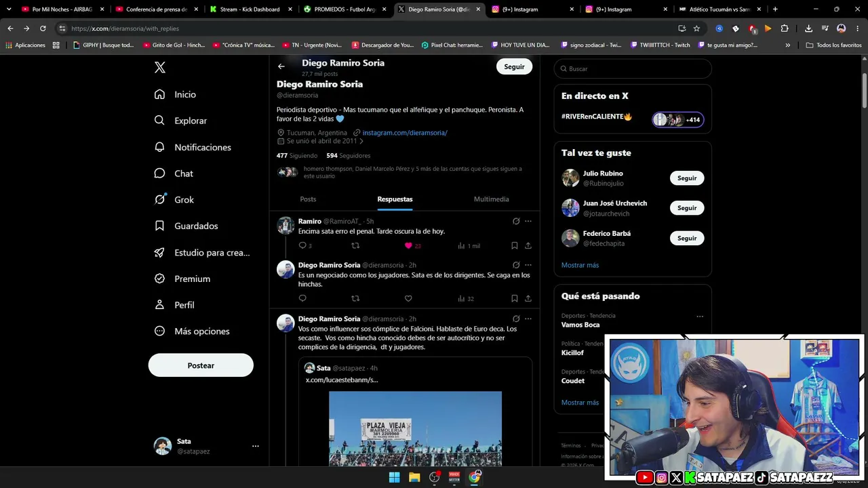Expand Más opciones in the sidebar
Image resolution: width=868 pixels, height=488 pixels.
192,331
